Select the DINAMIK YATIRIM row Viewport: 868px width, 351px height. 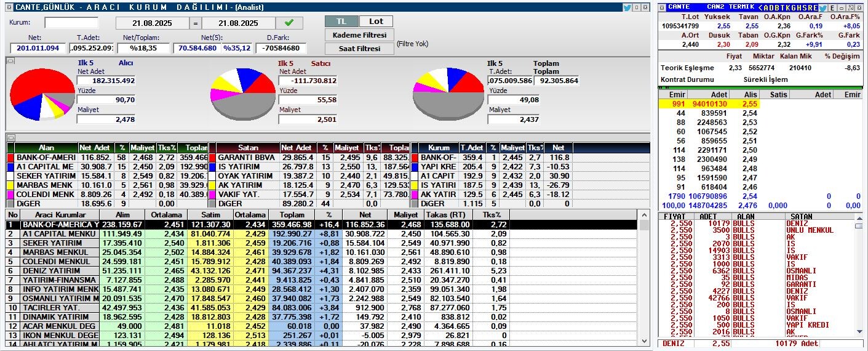tap(322, 317)
